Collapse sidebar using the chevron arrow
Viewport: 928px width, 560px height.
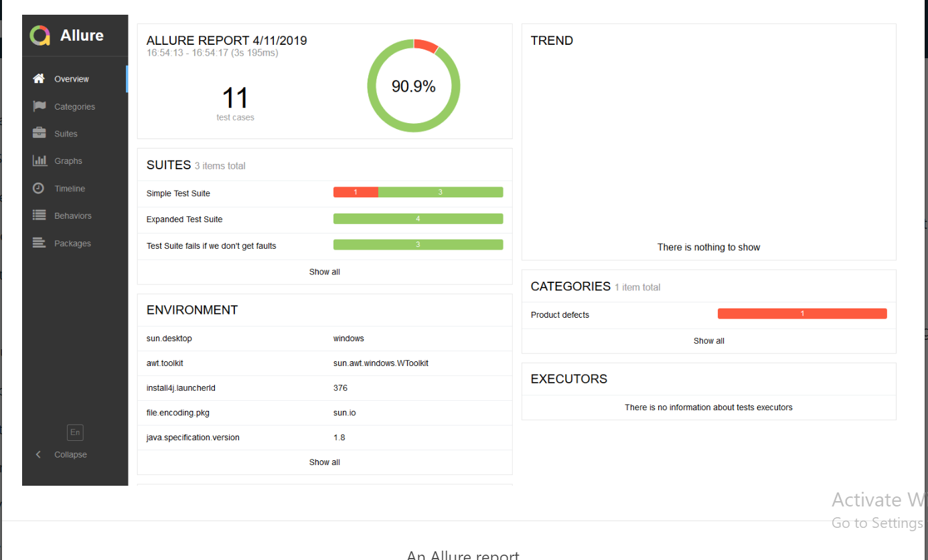click(x=38, y=454)
